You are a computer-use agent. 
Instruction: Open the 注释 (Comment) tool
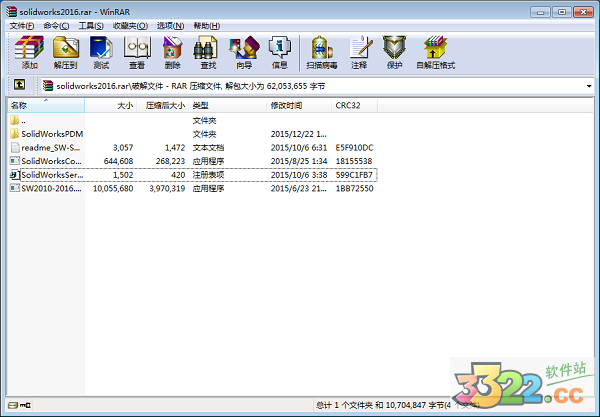(x=359, y=52)
